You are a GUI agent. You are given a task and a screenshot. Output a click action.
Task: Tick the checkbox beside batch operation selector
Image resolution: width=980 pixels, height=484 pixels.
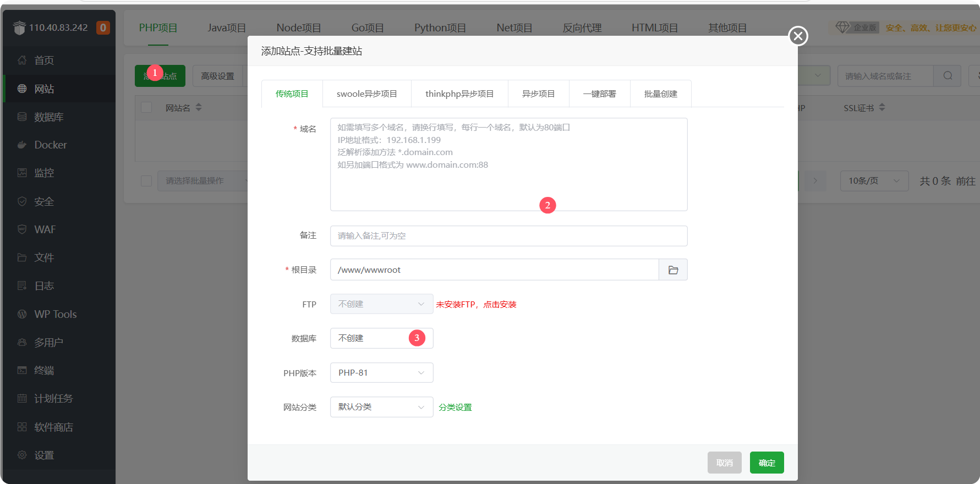(146, 181)
